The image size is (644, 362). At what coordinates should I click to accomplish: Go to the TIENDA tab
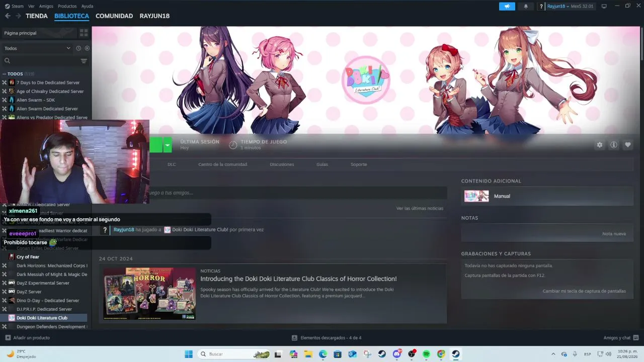pyautogui.click(x=37, y=16)
